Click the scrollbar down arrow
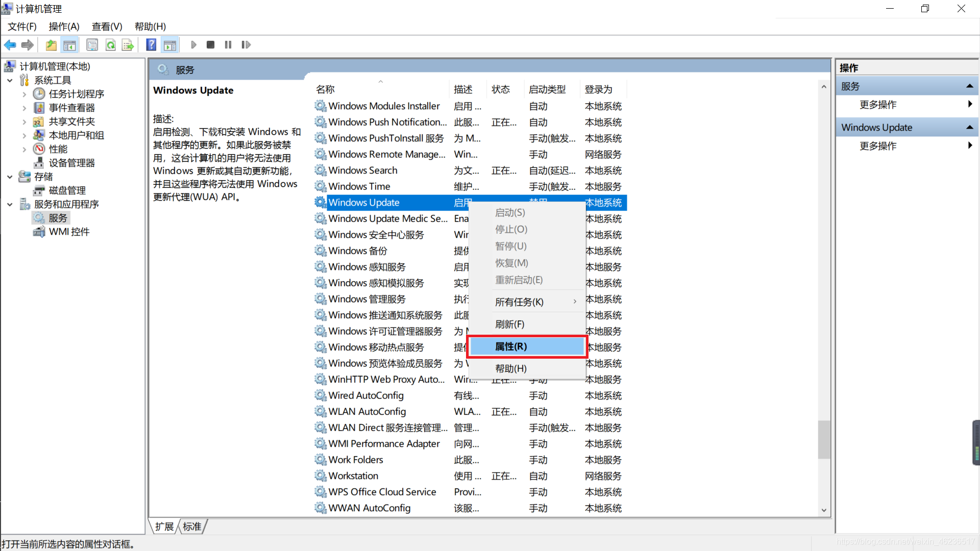Viewport: 980px width, 551px height. click(x=823, y=510)
